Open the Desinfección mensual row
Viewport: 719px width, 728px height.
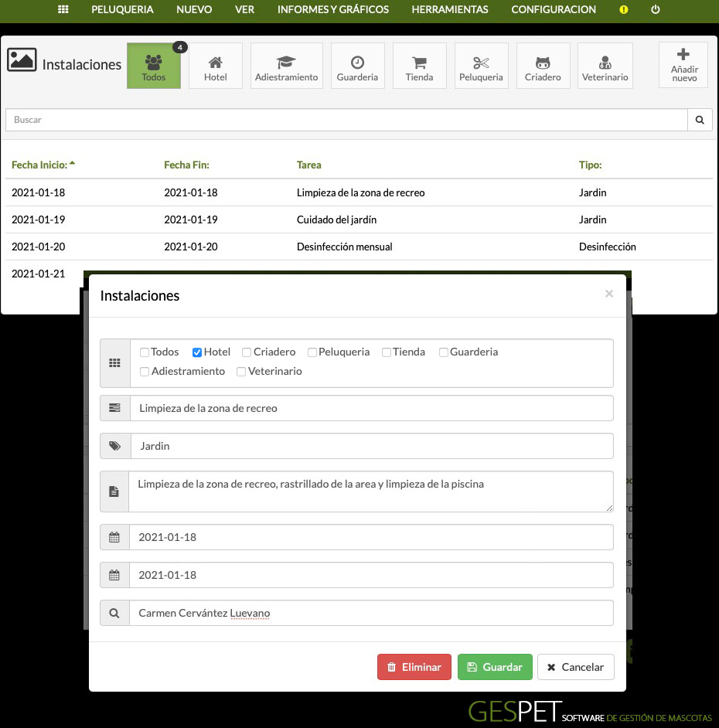[x=359, y=247]
